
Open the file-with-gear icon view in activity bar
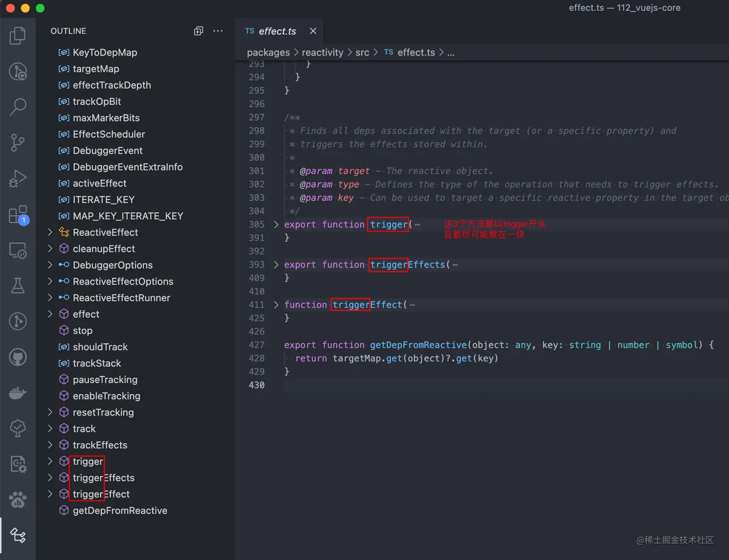[18, 464]
